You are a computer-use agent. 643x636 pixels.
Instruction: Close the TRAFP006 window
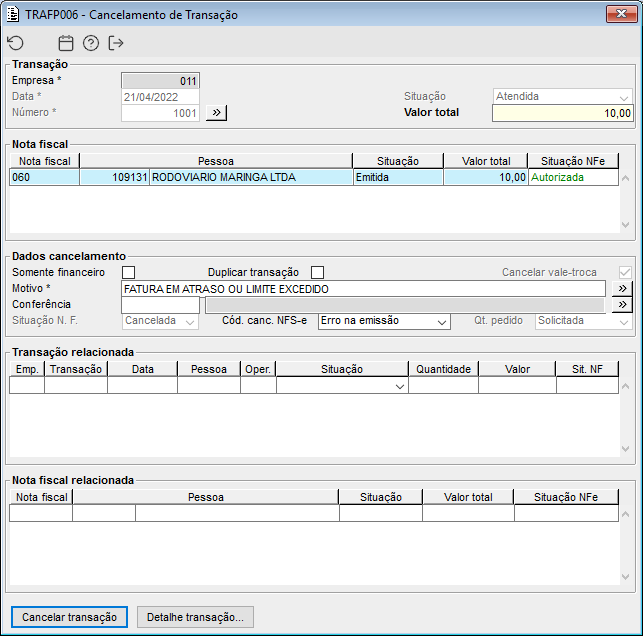[x=621, y=14]
